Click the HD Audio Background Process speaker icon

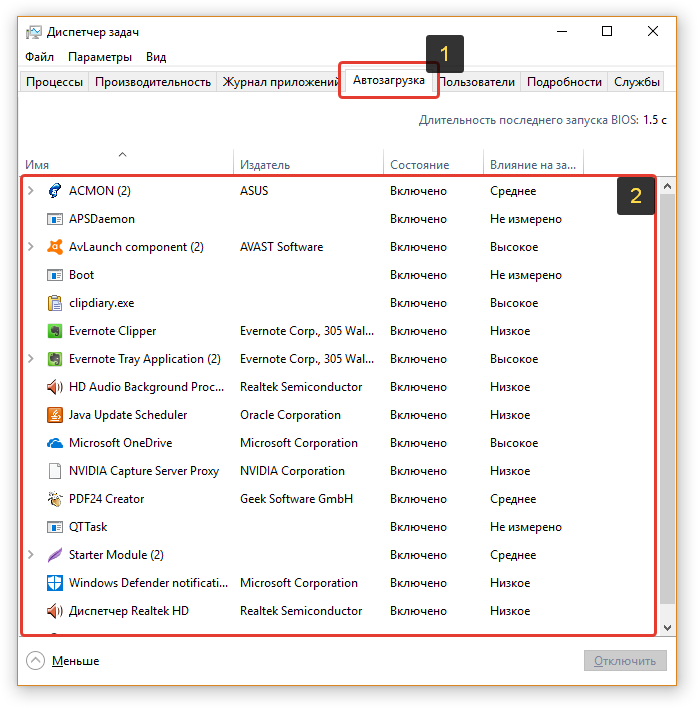click(55, 387)
